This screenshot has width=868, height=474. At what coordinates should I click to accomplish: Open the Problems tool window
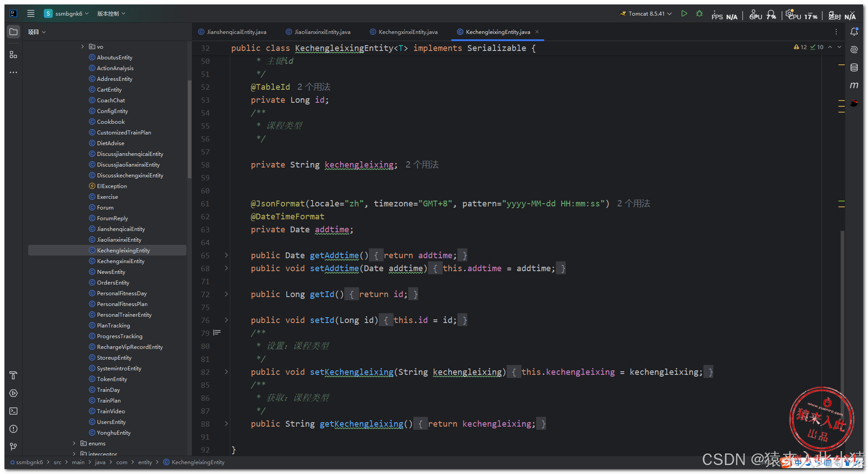click(x=13, y=429)
